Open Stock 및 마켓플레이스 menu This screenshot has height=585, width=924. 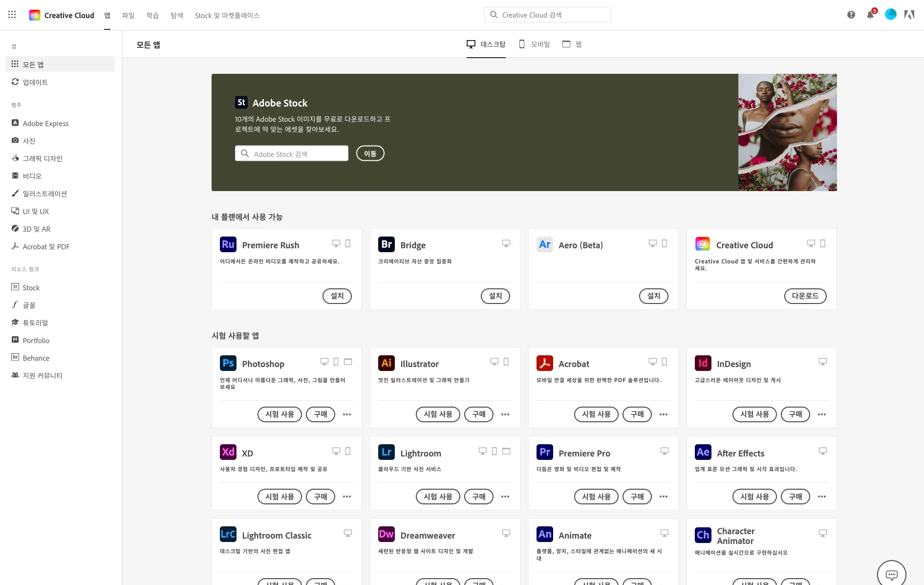227,15
